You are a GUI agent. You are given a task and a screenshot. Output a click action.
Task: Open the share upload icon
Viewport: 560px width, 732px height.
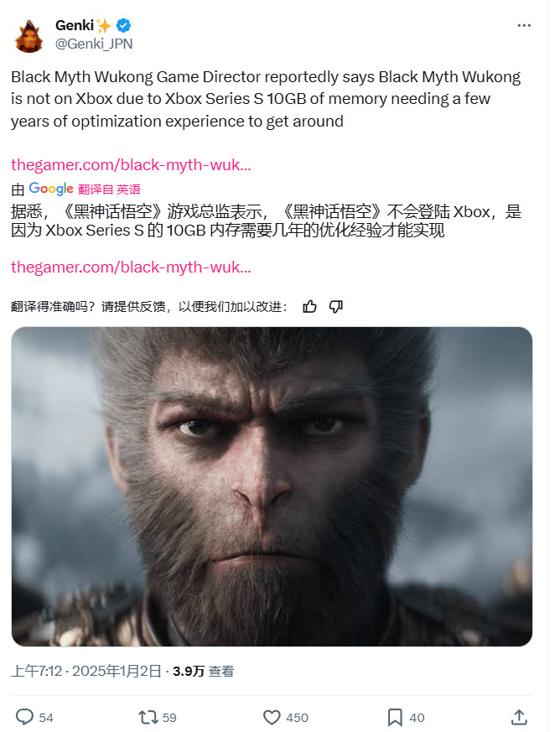tap(519, 717)
